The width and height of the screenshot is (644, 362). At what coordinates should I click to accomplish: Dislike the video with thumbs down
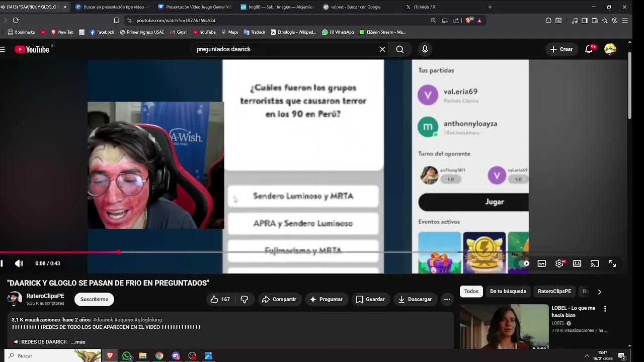pyautogui.click(x=245, y=299)
